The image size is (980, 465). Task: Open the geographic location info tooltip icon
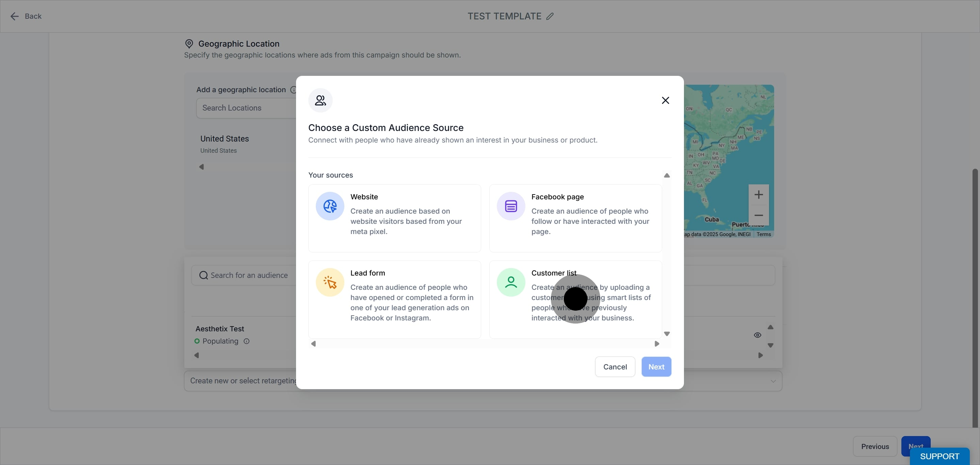tap(293, 90)
